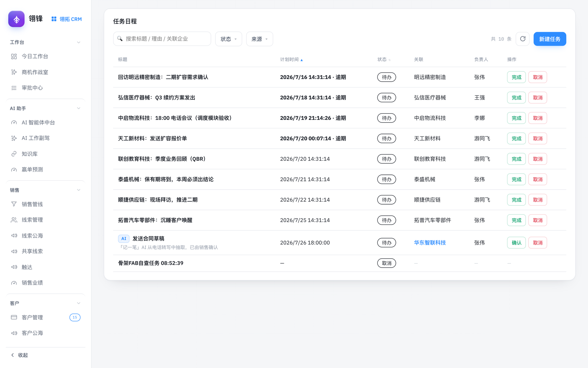This screenshot has width=588, height=368.
Task: Collapse the sidebar with 收起
Action: [19, 355]
